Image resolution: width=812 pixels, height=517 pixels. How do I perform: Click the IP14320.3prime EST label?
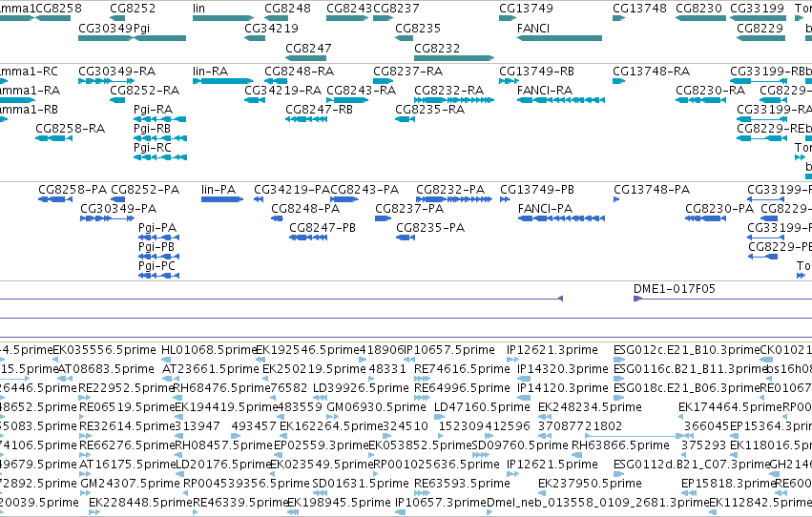(562, 369)
